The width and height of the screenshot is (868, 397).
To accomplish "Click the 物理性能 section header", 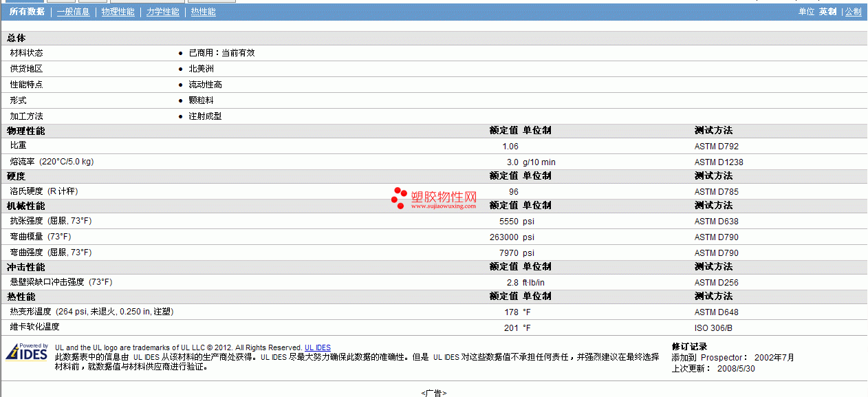I will (25, 131).
